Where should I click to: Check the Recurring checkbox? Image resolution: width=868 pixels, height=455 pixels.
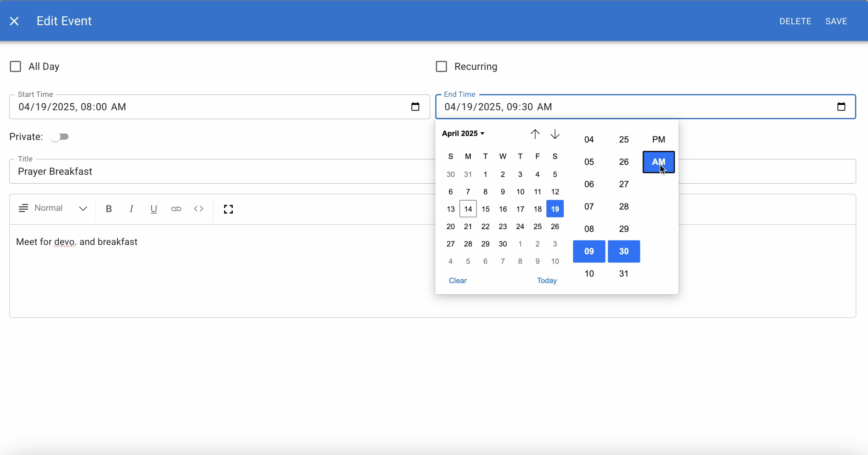click(441, 67)
